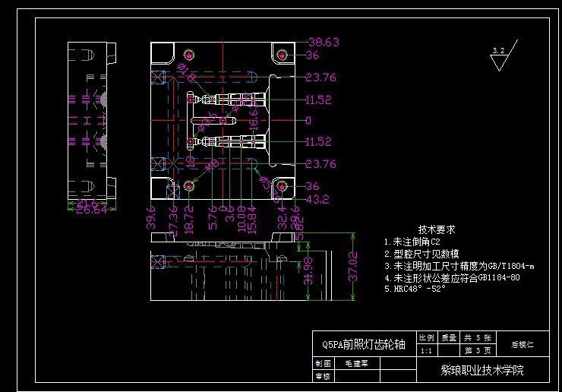Click the vertical 15.84 dimension text

[x=252, y=220]
